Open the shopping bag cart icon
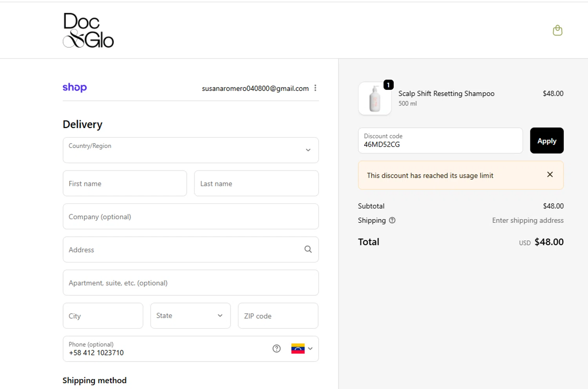 [557, 30]
